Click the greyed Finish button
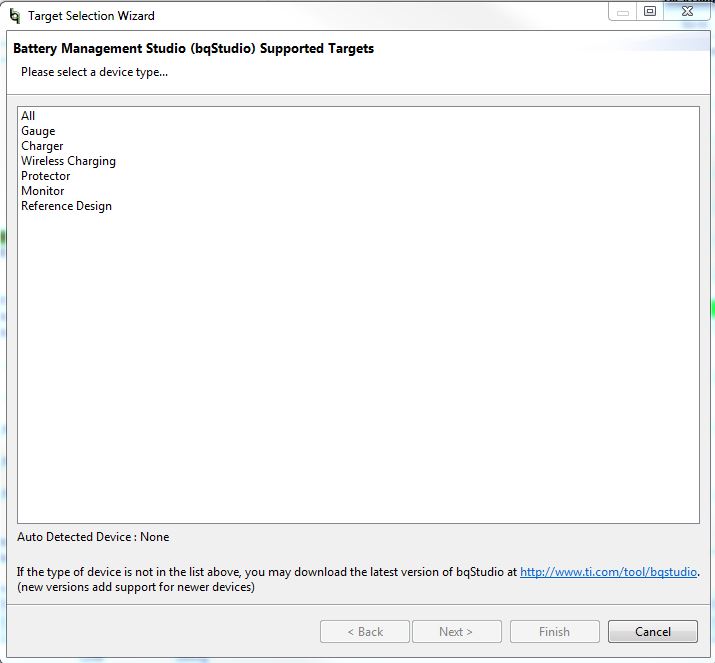The width and height of the screenshot is (715, 663). pos(554,632)
